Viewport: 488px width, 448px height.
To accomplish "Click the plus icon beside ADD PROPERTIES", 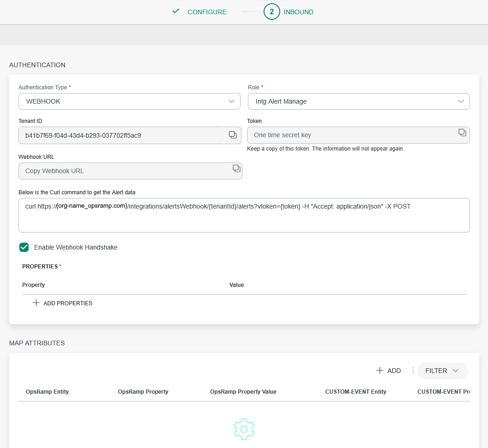I will pyautogui.click(x=36, y=303).
